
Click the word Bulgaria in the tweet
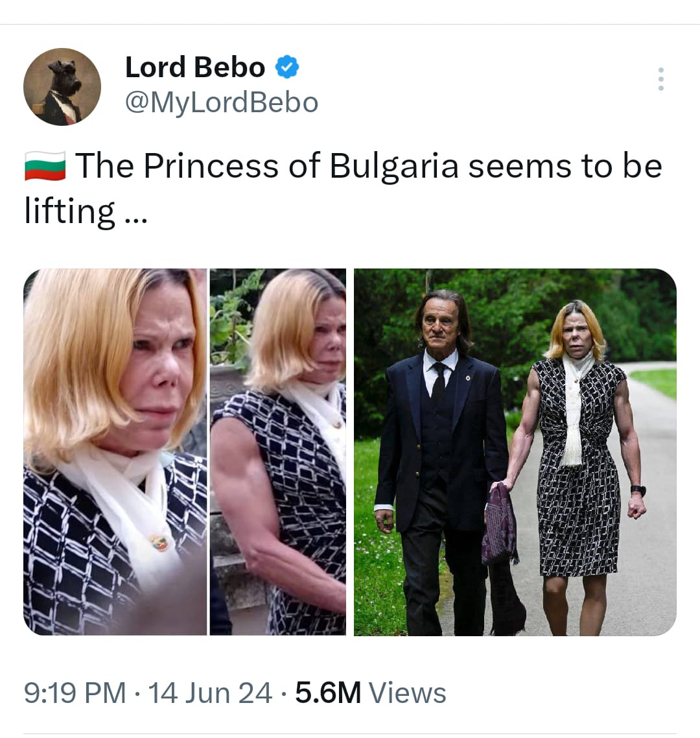(393, 166)
